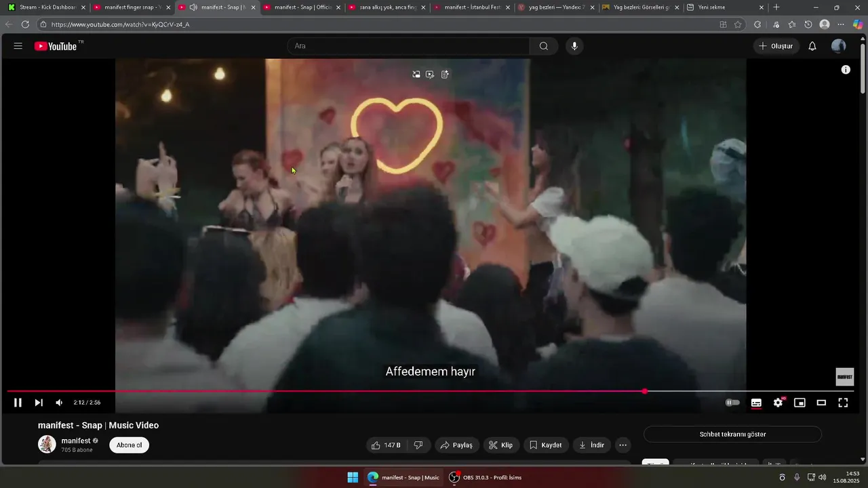Viewport: 868px width, 488px height.
Task: Save video with Kaydet button
Action: [x=546, y=445]
